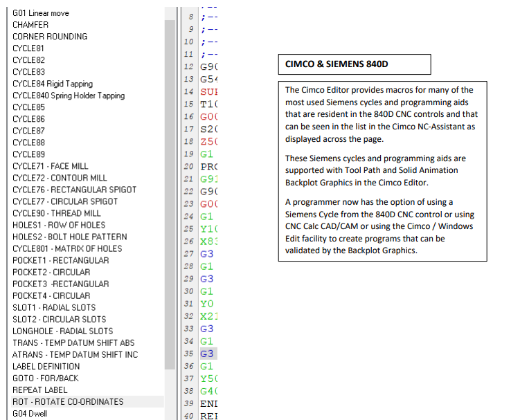Click G4 code on line 38
The width and height of the screenshot is (511, 420).
click(x=208, y=391)
